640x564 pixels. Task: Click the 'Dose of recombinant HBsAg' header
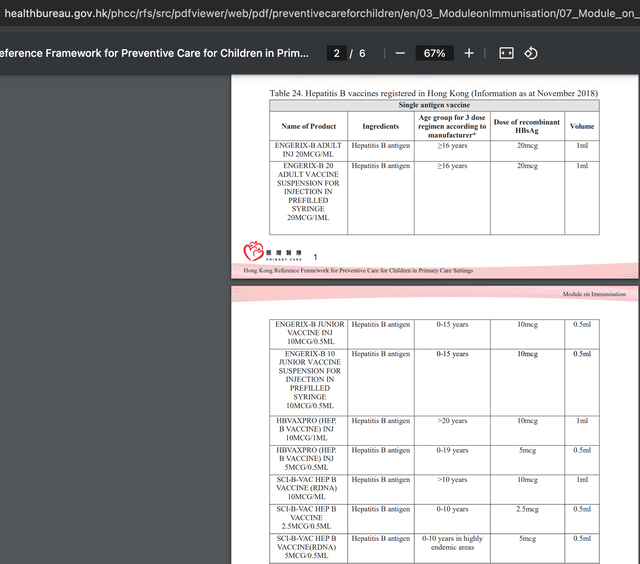point(527,126)
